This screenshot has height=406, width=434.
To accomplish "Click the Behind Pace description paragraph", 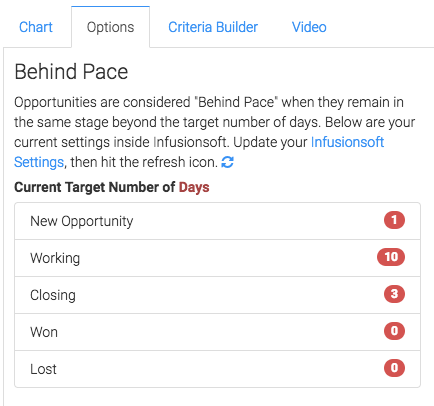I will (214, 132).
